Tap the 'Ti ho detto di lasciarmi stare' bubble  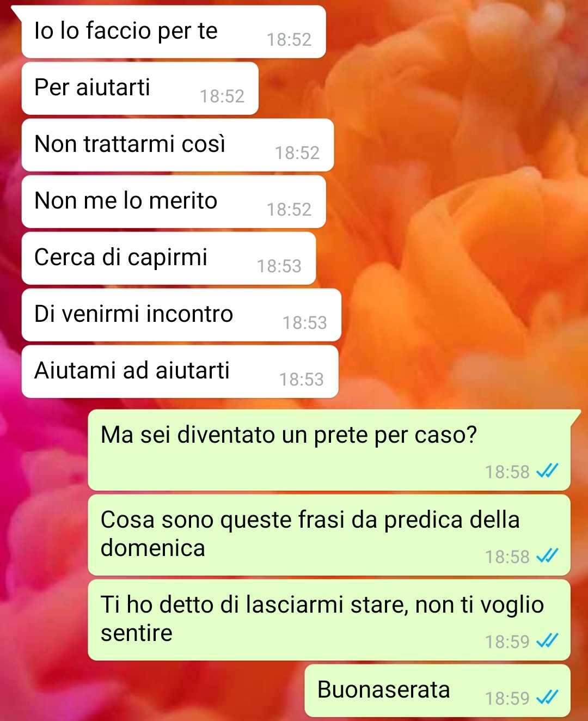click(x=329, y=620)
